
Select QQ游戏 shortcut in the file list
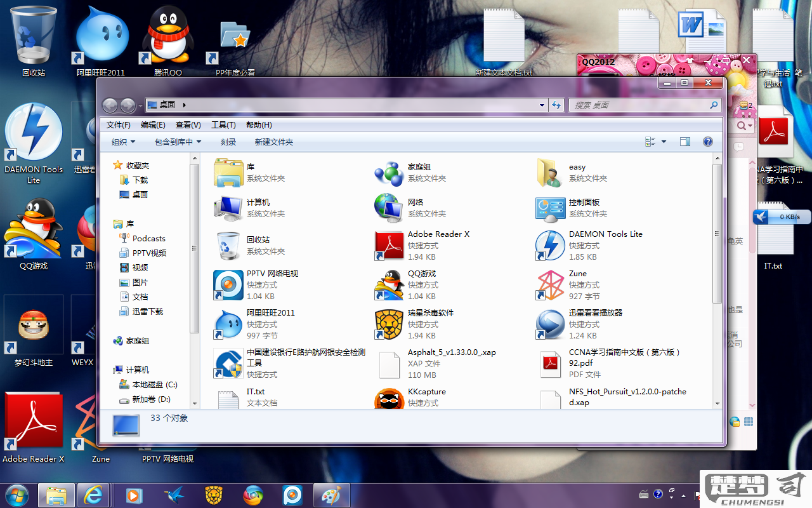point(405,285)
